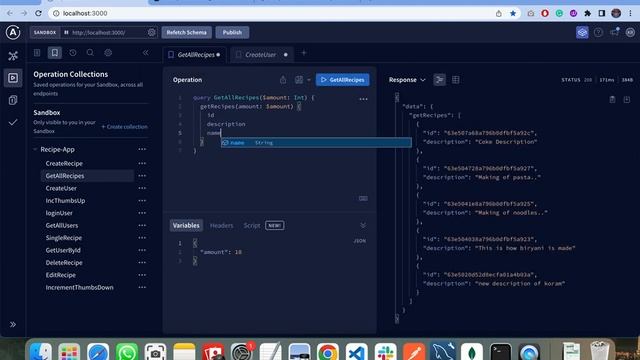
Task: Open Finder in the Dock
Action: tap(40, 352)
